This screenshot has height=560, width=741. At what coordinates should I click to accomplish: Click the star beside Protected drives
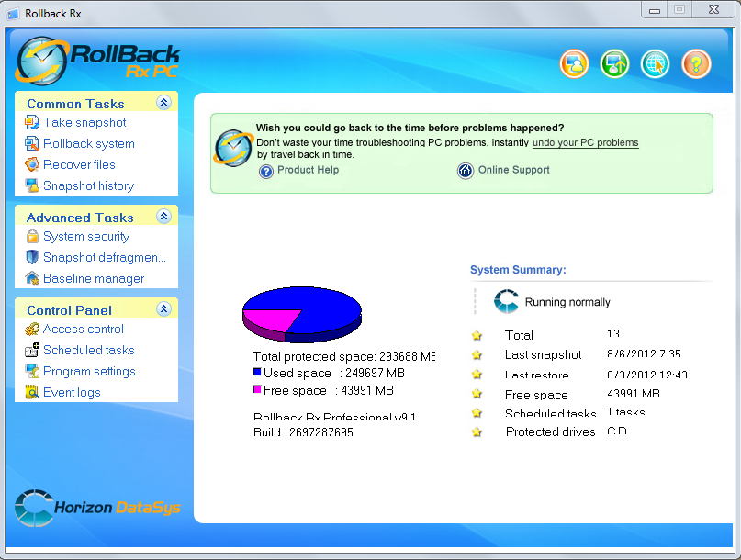click(x=477, y=431)
